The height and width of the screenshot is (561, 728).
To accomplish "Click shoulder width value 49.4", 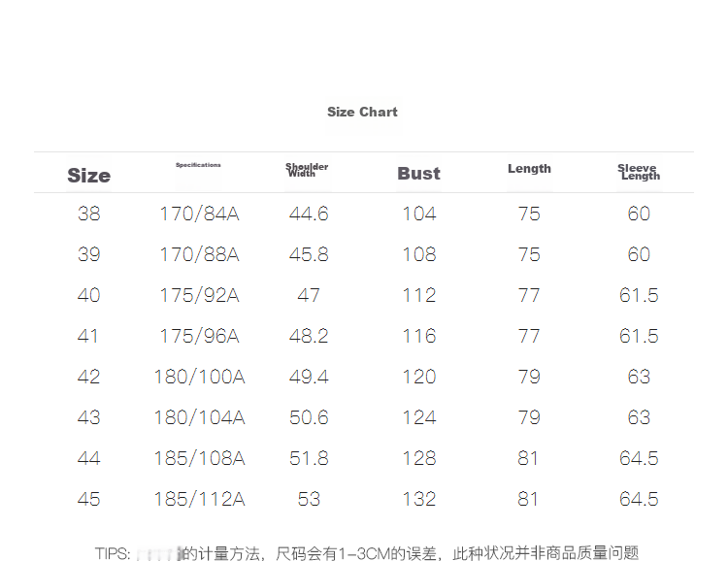I will 309,377.
